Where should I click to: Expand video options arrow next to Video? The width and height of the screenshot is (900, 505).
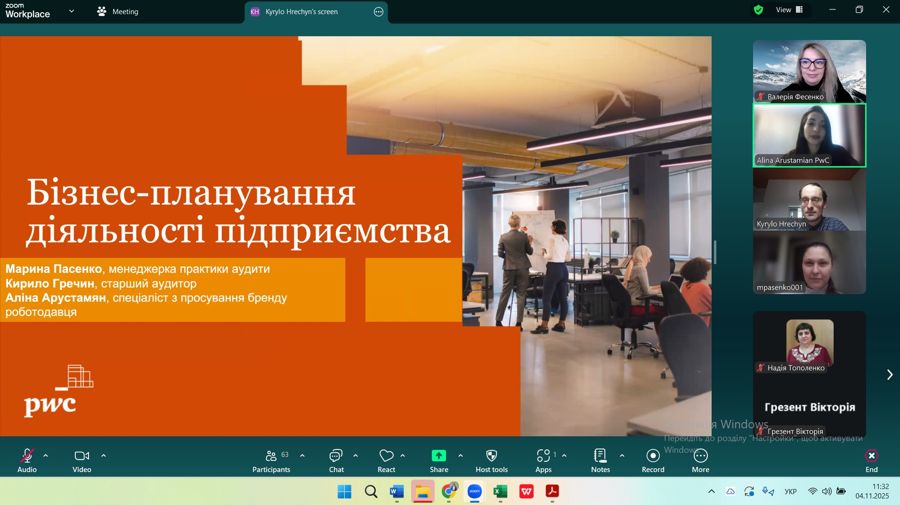click(x=103, y=455)
